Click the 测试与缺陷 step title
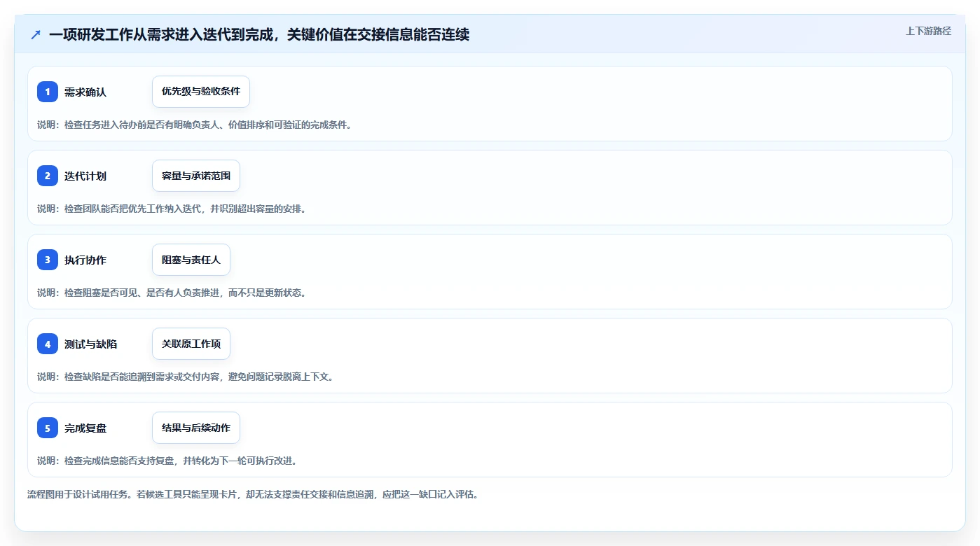 coord(90,344)
